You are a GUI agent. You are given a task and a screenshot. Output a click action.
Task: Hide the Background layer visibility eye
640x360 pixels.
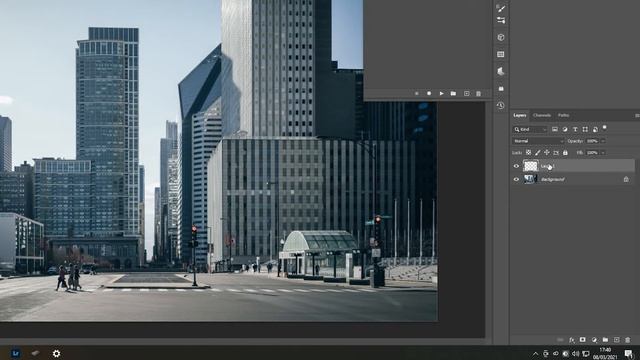coord(516,179)
